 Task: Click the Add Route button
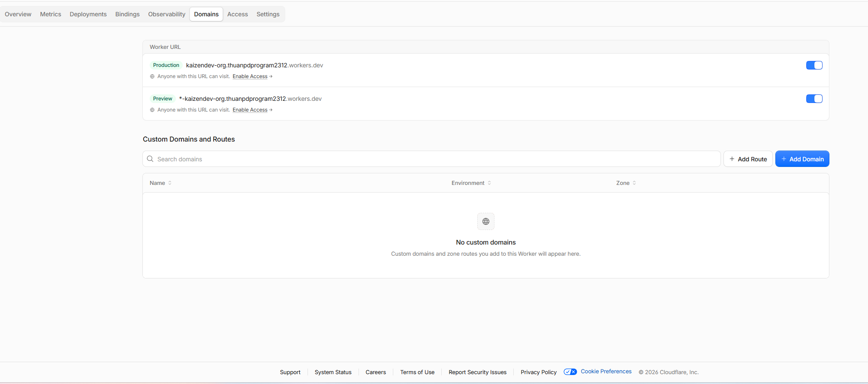(x=748, y=159)
